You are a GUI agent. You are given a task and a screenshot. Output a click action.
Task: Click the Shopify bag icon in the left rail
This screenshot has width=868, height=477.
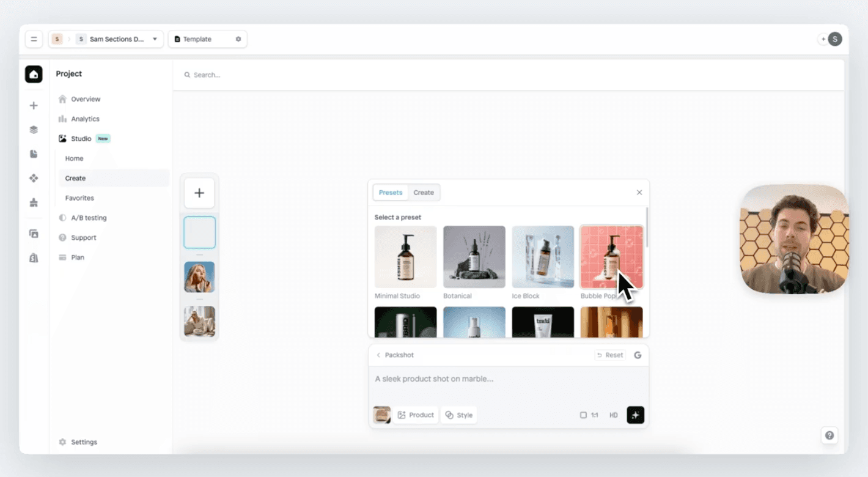coord(34,258)
